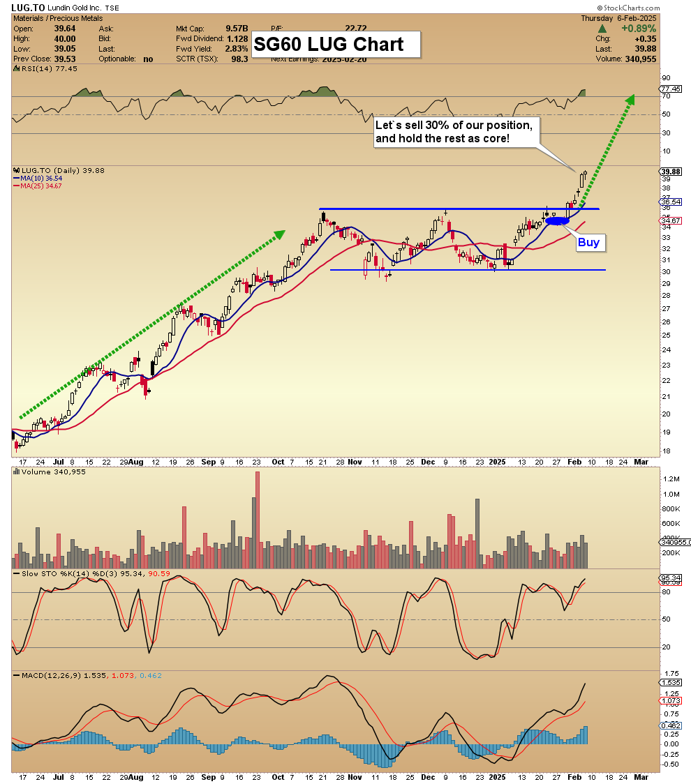Click the LUG.TO ticker symbol heading

(28, 8)
